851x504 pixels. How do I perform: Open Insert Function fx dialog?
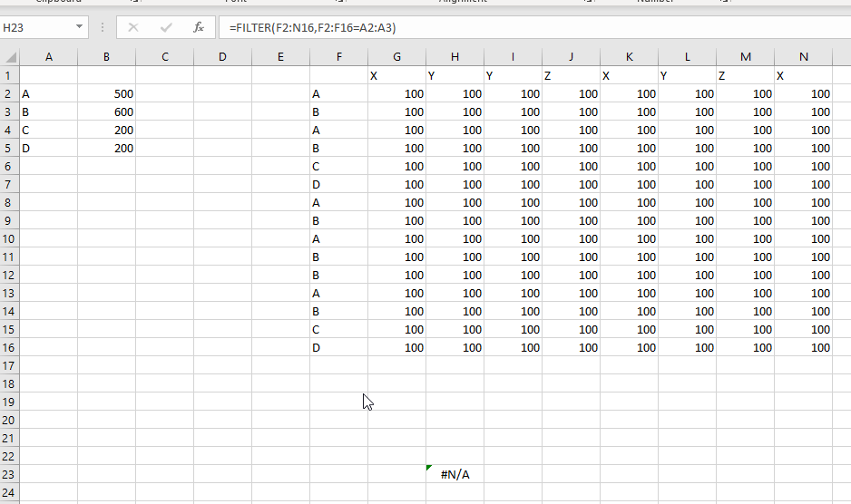[x=199, y=27]
